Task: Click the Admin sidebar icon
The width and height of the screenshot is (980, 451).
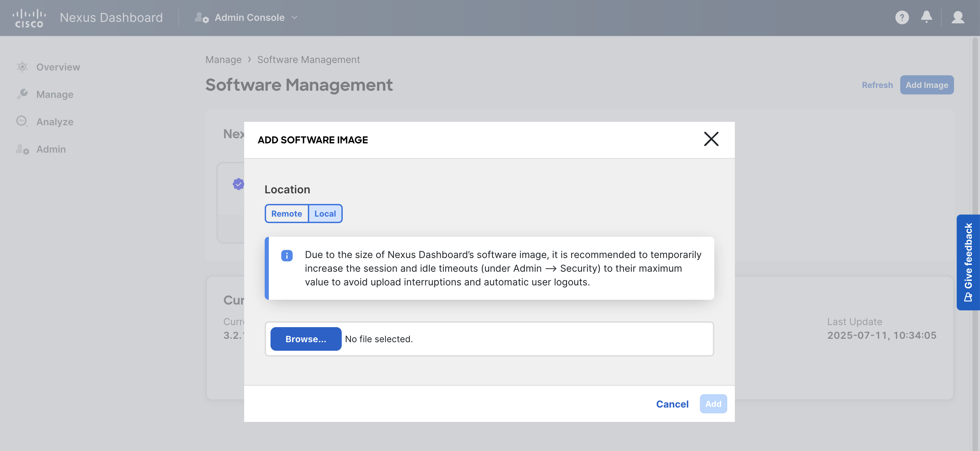Action: click(22, 149)
